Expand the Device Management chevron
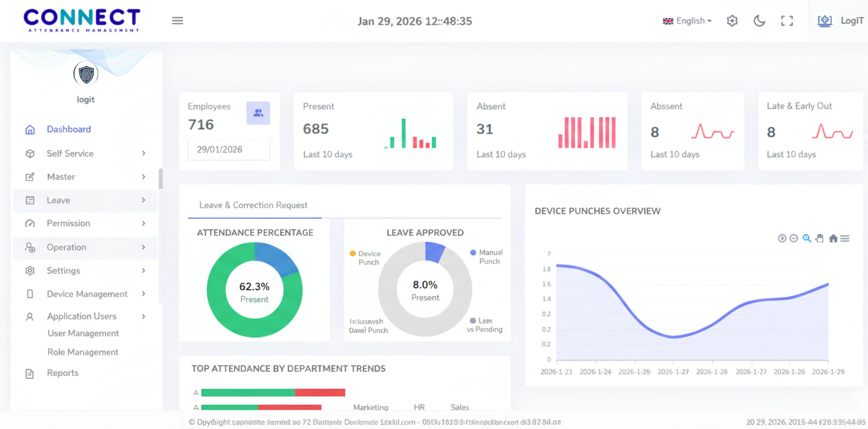Viewport: 868px width, 429px height. click(143, 293)
